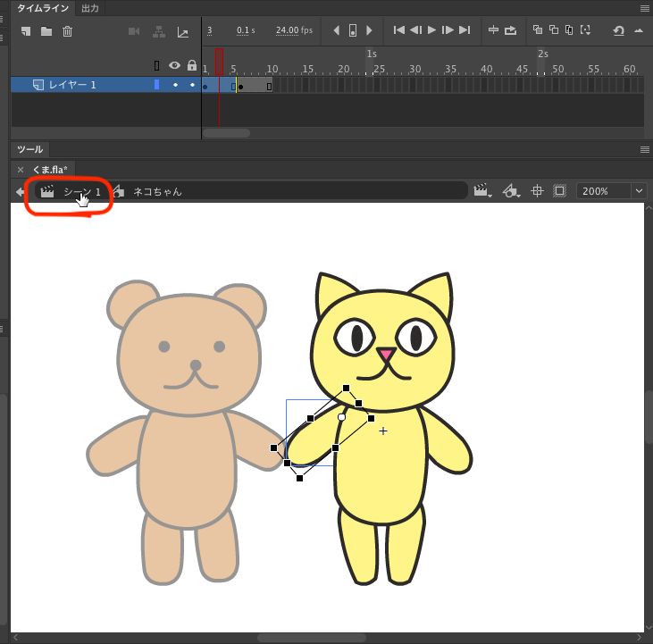Center the playhead frame in timeline
Screen dimensions: 653x644
[x=493, y=30]
